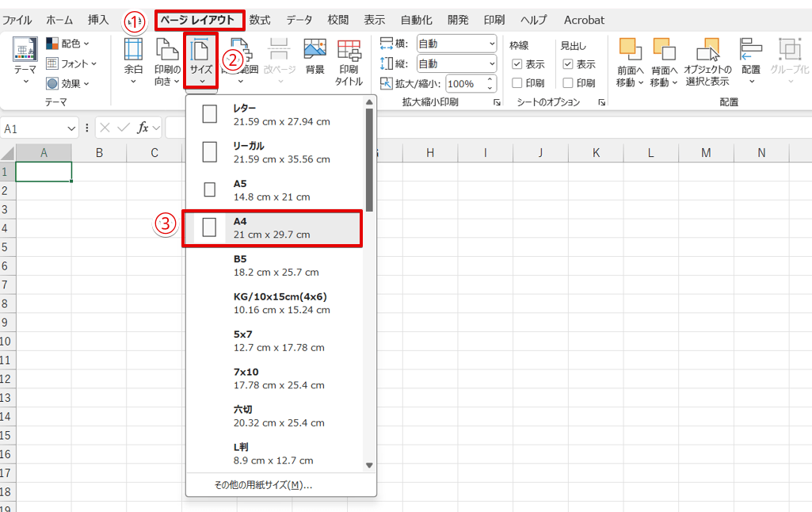Open 印刷の向き (Orientation) options
812x512 pixels.
pos(167,62)
